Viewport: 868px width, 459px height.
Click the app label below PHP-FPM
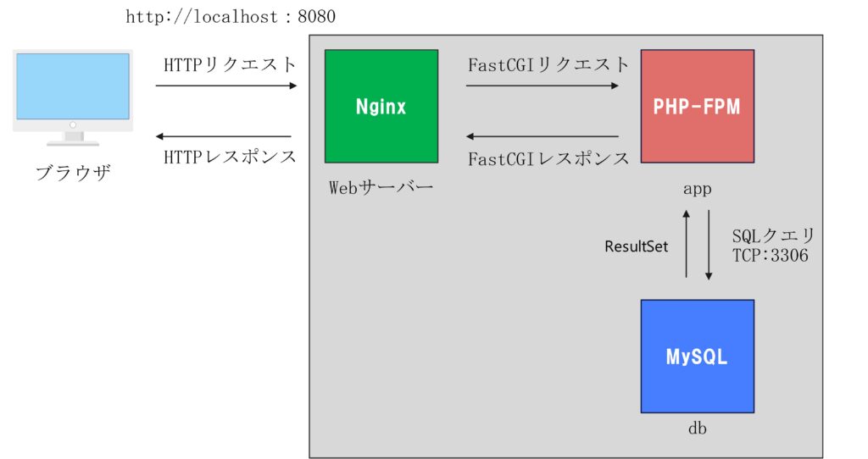pos(698,189)
